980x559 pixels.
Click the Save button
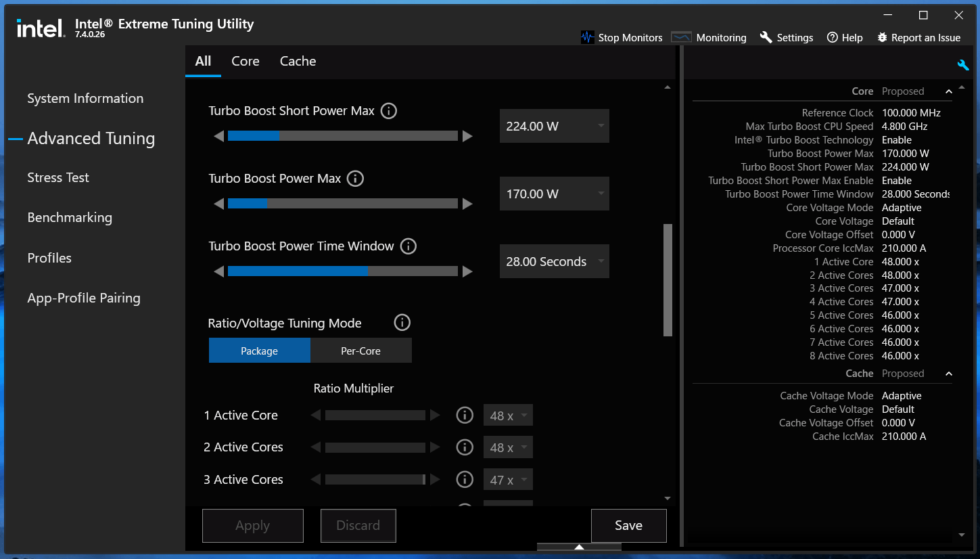pos(629,525)
